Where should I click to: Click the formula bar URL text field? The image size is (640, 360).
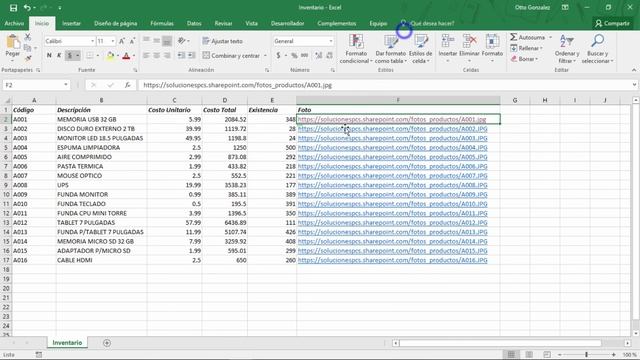click(x=386, y=85)
